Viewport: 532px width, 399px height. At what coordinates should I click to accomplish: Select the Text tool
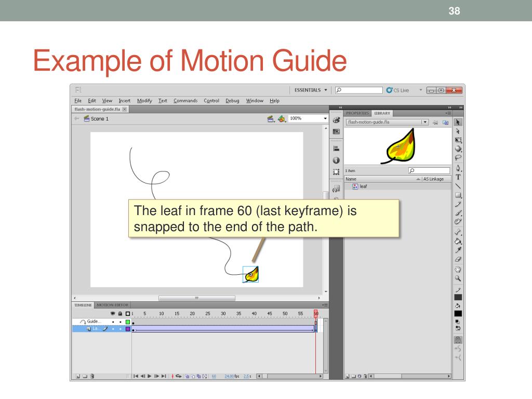click(458, 177)
